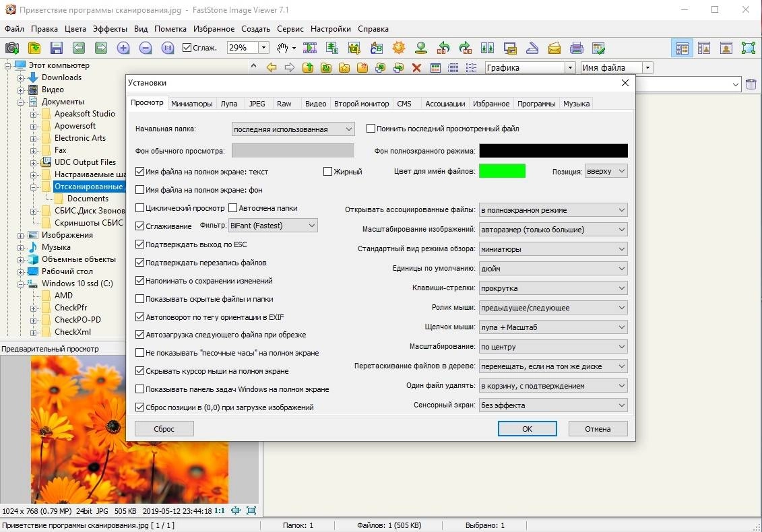
Task: Open the Ролик мыши dropdown
Action: click(553, 308)
